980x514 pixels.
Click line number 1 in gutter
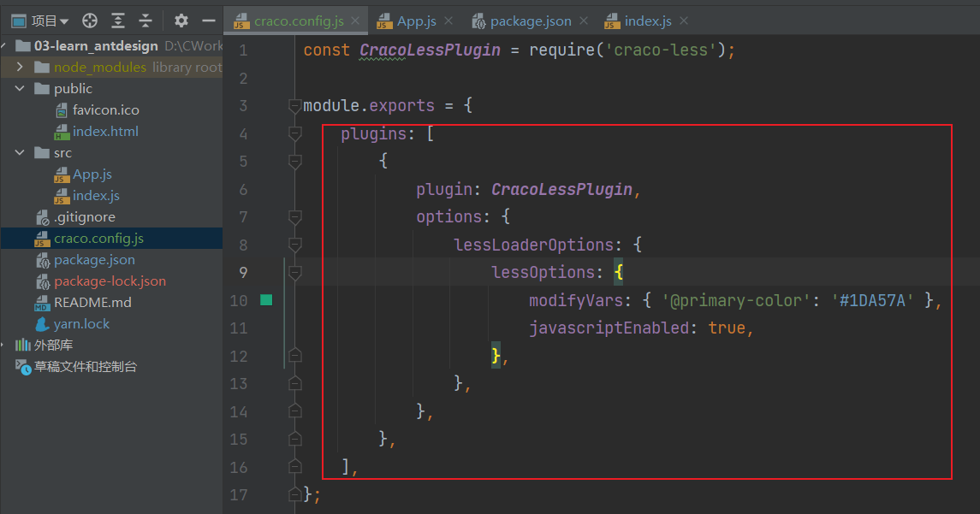click(x=243, y=50)
